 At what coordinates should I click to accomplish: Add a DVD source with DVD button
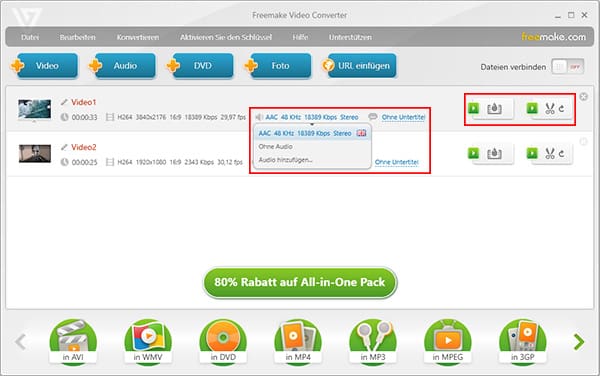pos(202,66)
